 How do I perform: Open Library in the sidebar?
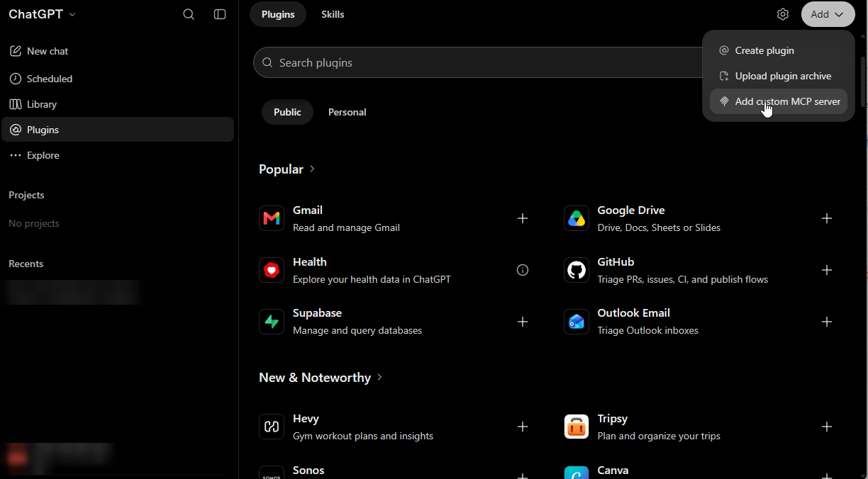click(118, 104)
